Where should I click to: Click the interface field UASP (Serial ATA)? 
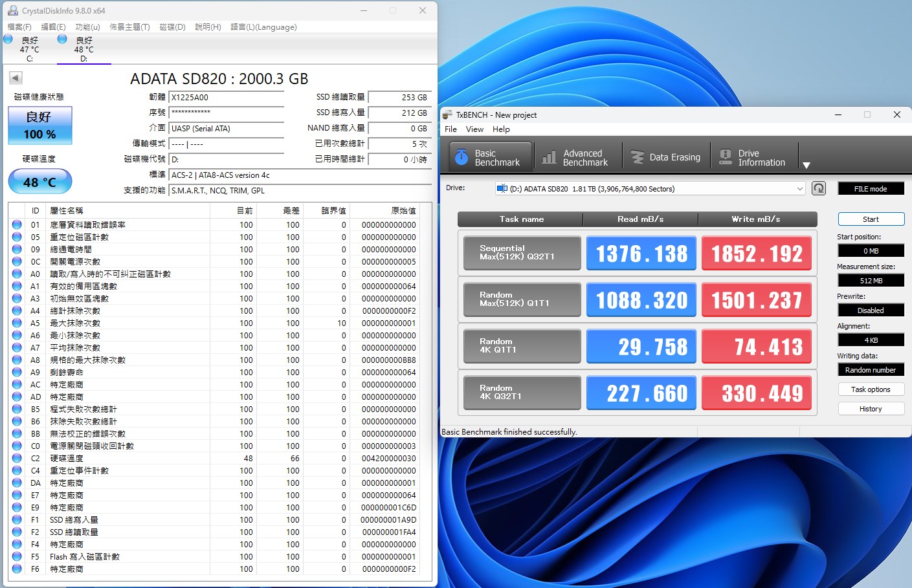tap(227, 129)
